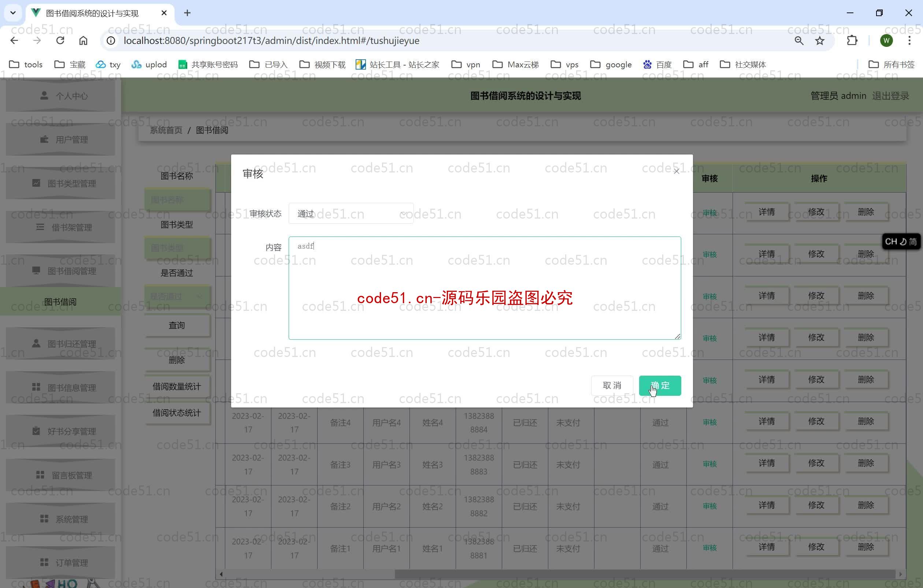Open the 视频下载 bookmark folder

(322, 64)
